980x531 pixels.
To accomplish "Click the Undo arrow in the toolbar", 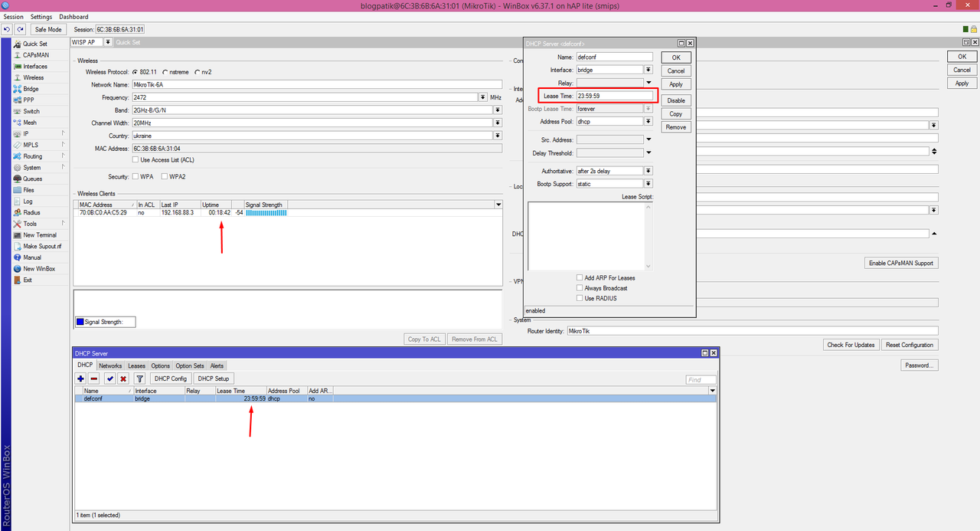I will [7, 29].
